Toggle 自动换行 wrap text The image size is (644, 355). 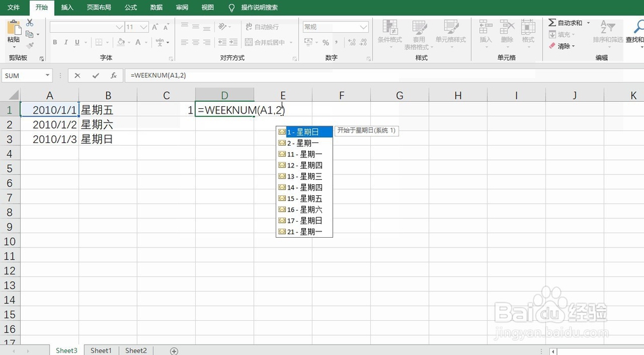[x=261, y=26]
